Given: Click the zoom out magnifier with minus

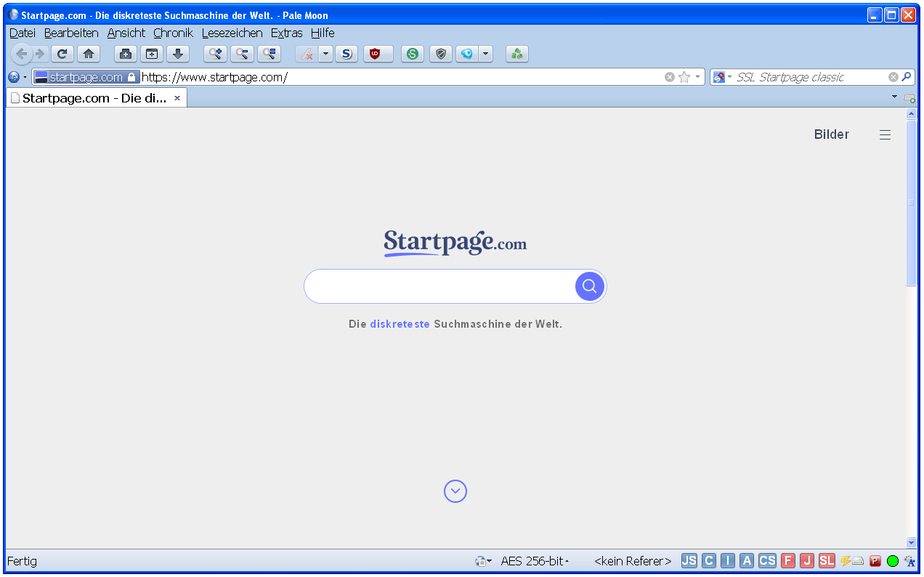Looking at the screenshot, I should click(243, 54).
